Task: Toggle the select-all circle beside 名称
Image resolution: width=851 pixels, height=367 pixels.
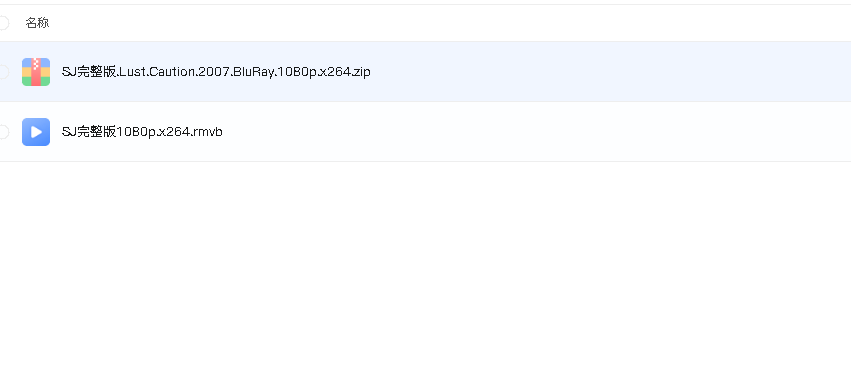Action: pyautogui.click(x=3, y=23)
